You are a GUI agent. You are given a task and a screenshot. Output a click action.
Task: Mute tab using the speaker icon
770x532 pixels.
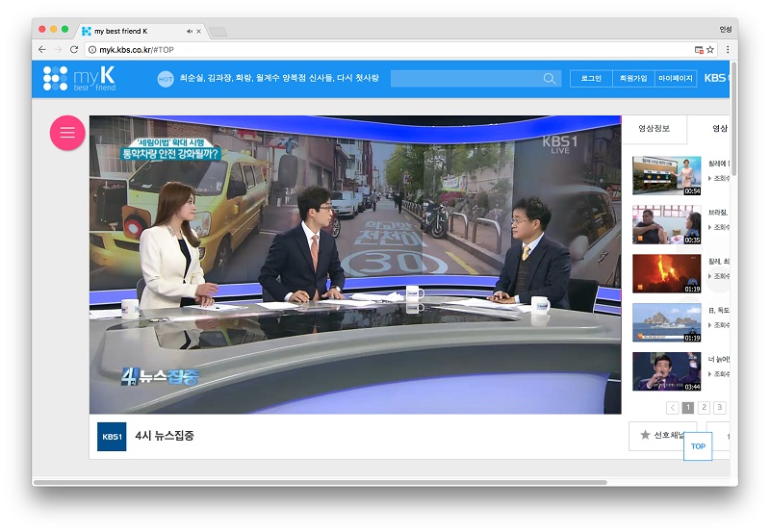pos(190,31)
